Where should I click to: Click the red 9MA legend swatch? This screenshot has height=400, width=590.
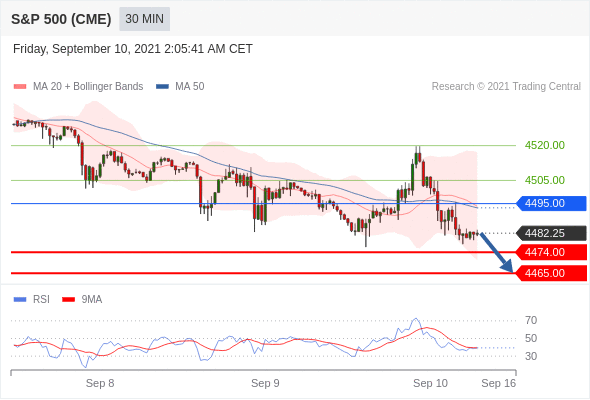[x=68, y=300]
